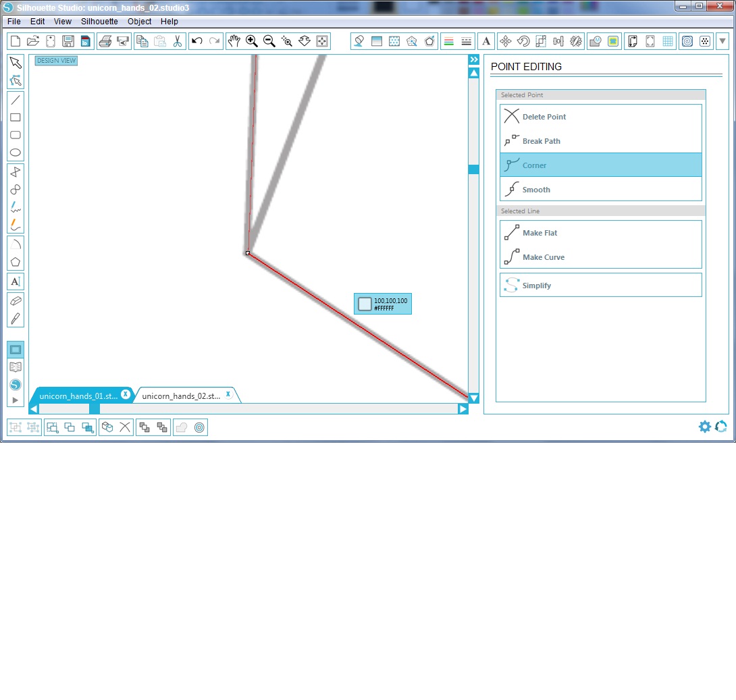The width and height of the screenshot is (736, 700).
Task: Pick the Rectangle drawing tool
Action: pyautogui.click(x=16, y=117)
